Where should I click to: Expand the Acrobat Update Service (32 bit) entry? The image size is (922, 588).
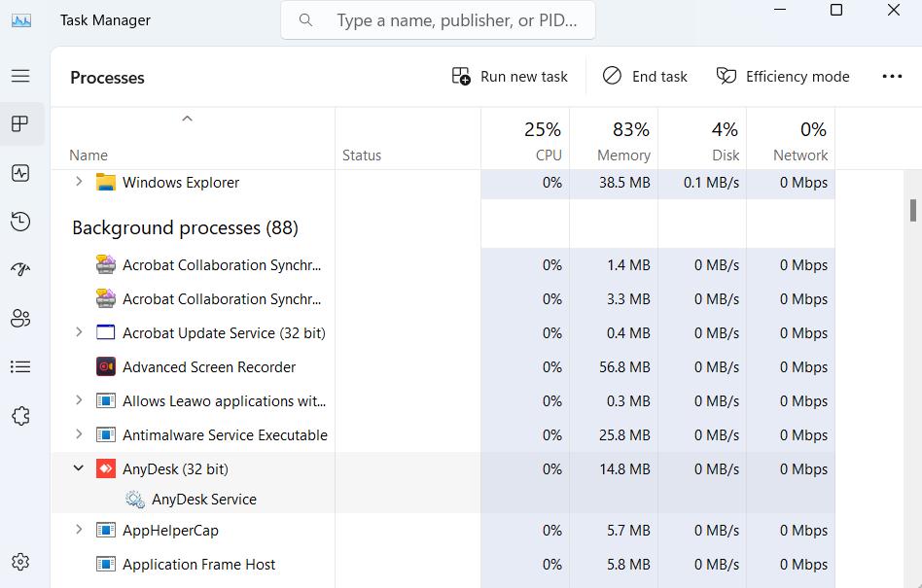pyautogui.click(x=79, y=332)
